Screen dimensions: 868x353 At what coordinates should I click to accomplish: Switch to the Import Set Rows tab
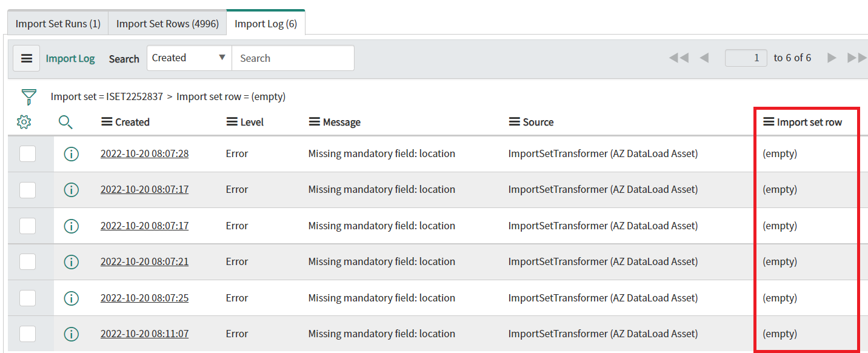[x=167, y=23]
